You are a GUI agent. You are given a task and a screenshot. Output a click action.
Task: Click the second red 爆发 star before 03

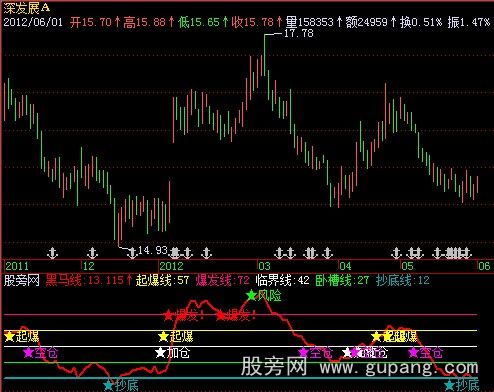220,315
